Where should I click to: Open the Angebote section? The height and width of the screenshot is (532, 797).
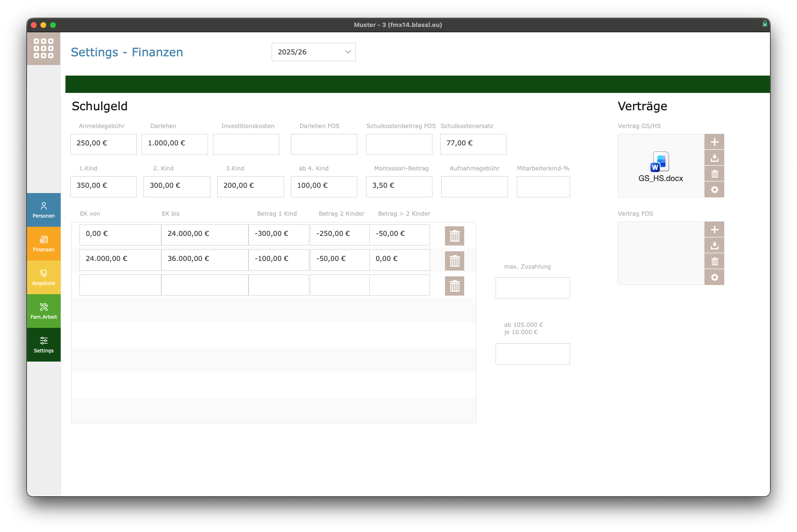pyautogui.click(x=44, y=277)
